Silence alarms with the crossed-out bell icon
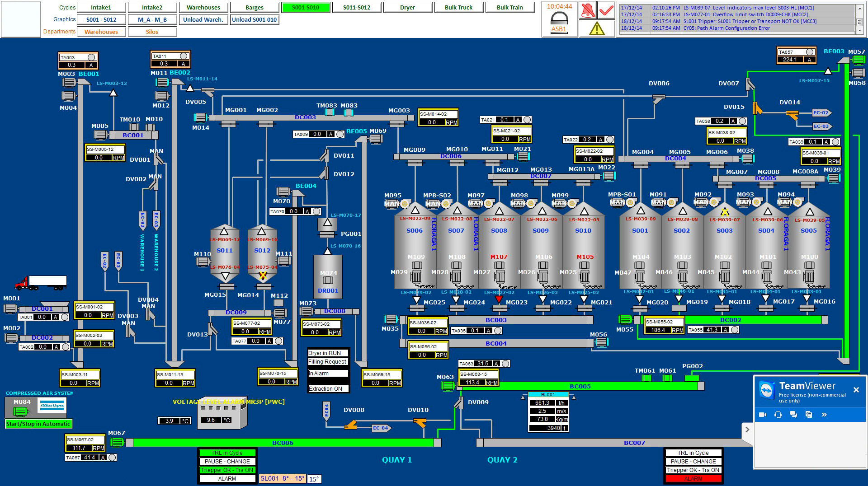The image size is (868, 486). pyautogui.click(x=588, y=10)
